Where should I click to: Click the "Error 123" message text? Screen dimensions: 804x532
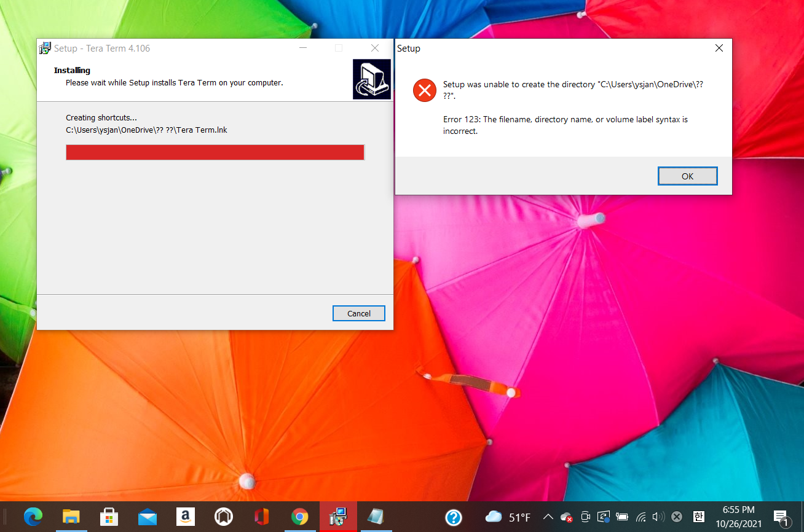coord(566,125)
